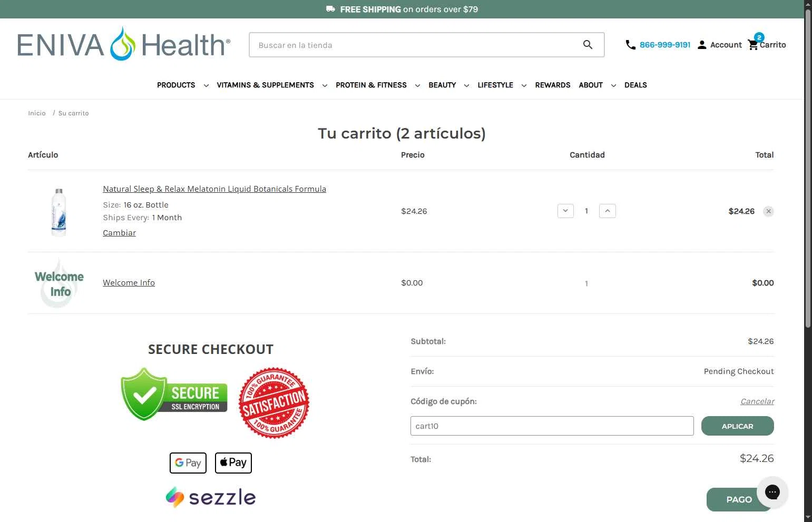Click the Welcome Info thumbnail image

tap(59, 283)
